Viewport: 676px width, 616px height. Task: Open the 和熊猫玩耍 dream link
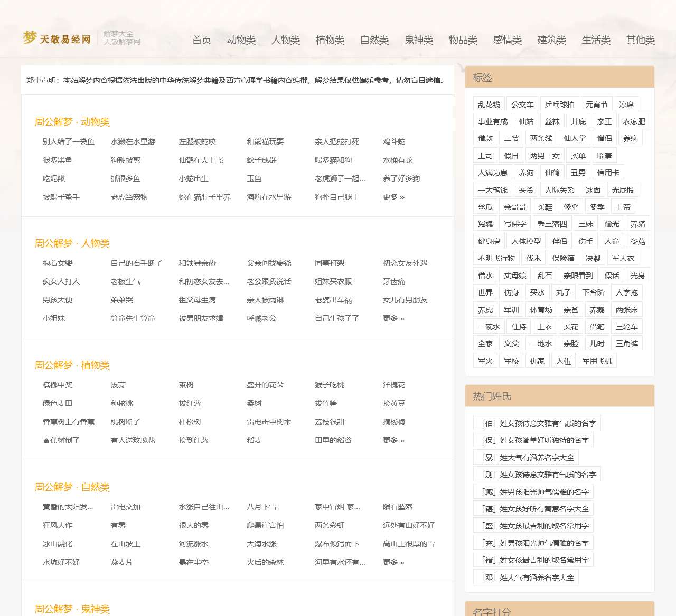pyautogui.click(x=266, y=141)
